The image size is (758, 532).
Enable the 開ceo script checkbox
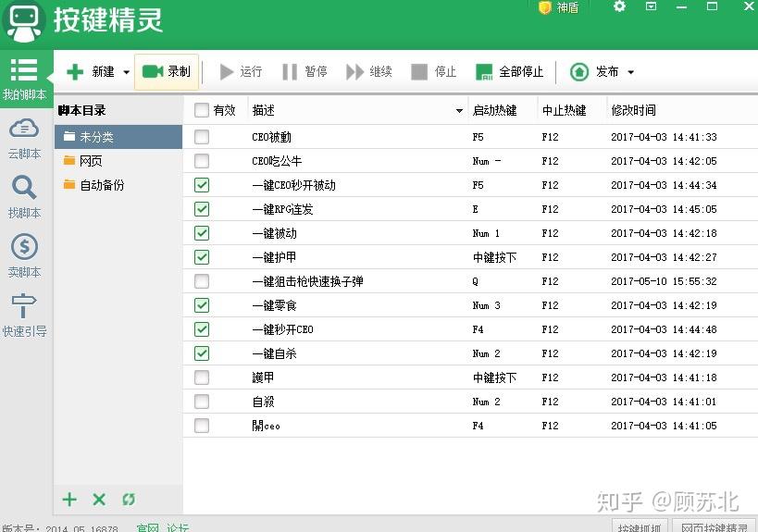[202, 426]
